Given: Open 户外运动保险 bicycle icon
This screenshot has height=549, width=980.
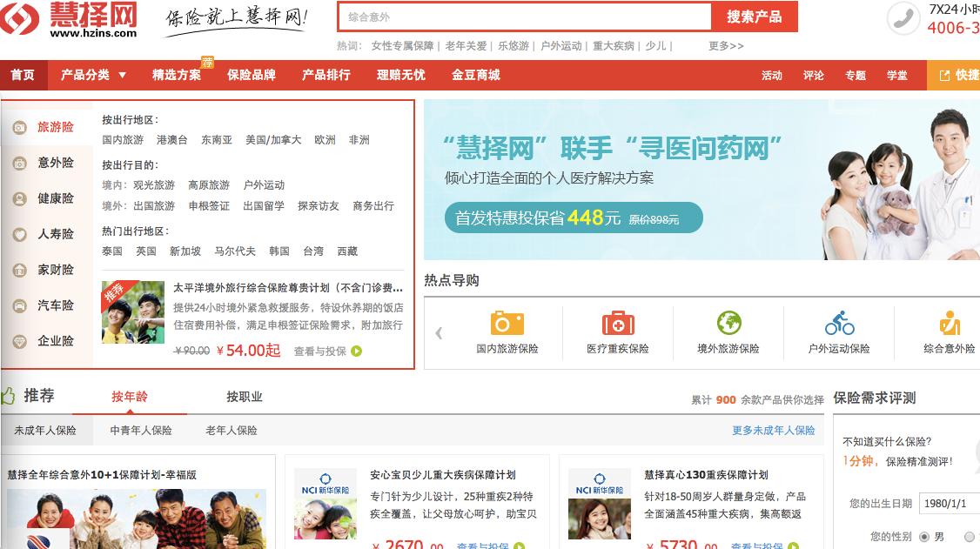Looking at the screenshot, I should pyautogui.click(x=839, y=323).
